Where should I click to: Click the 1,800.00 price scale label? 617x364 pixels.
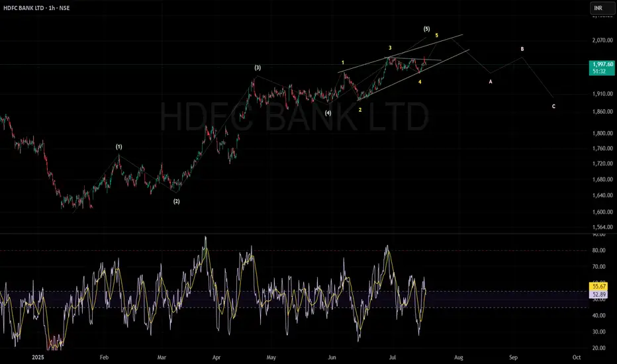602,134
